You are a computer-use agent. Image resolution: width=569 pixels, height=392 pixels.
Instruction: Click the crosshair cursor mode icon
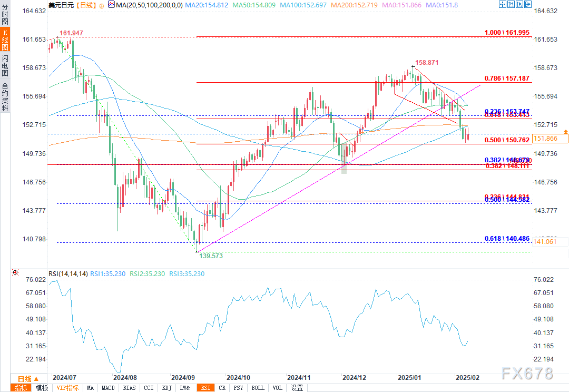point(502,4)
